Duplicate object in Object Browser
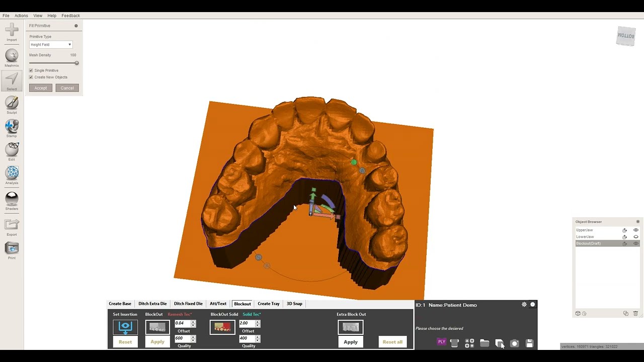Image resolution: width=644 pixels, height=362 pixels. tap(626, 313)
